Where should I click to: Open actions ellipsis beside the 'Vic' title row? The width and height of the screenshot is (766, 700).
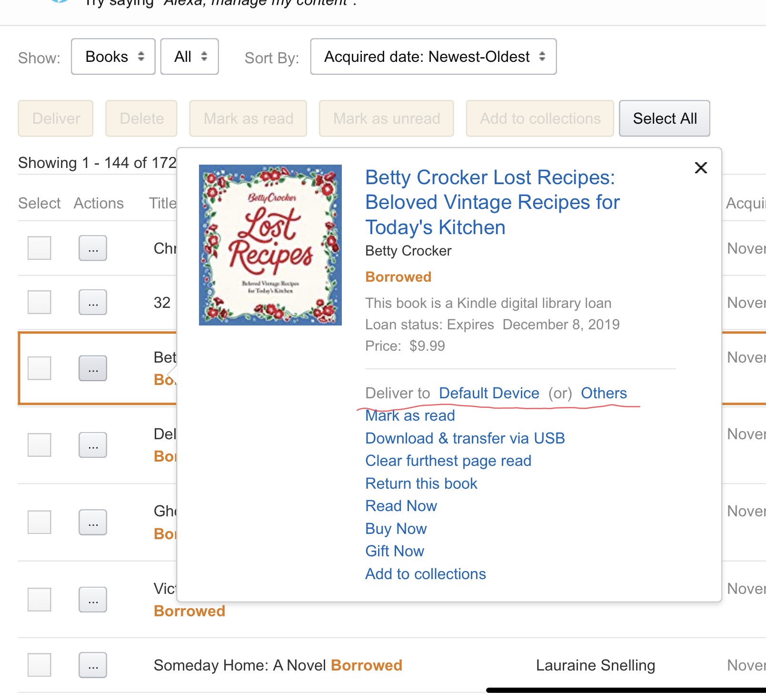coord(93,600)
